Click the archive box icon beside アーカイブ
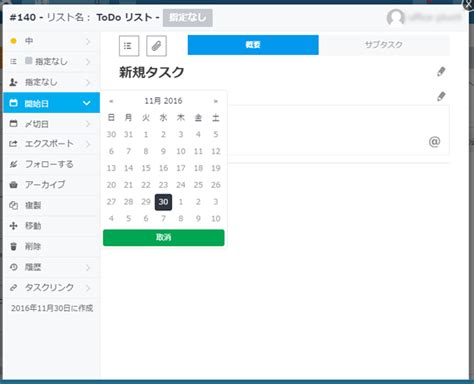Viewport: 474px width, 384px height. [x=13, y=185]
